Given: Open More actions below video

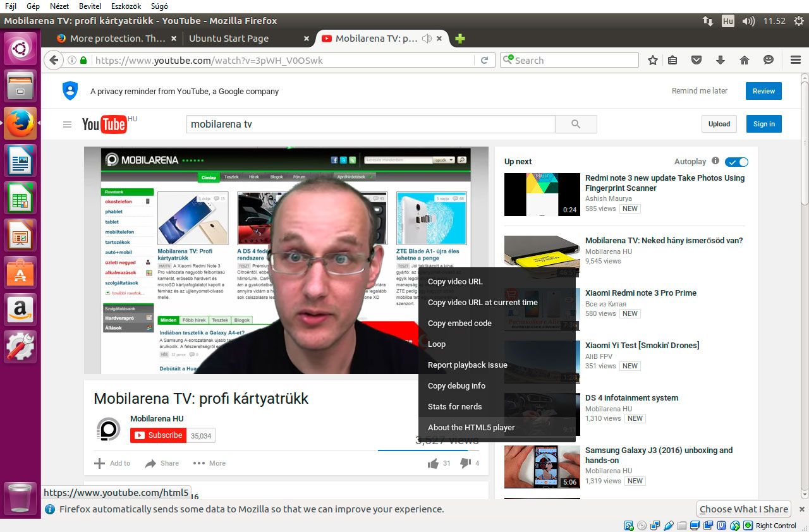Looking at the screenshot, I should coord(209,463).
